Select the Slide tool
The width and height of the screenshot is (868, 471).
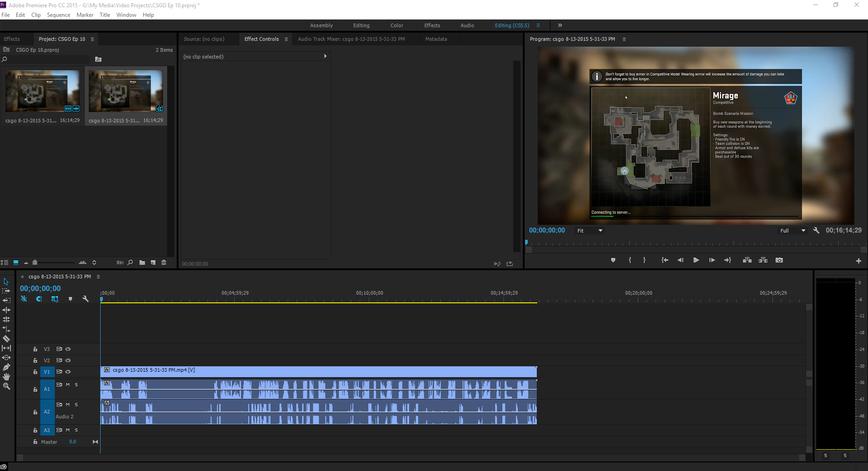click(6, 358)
